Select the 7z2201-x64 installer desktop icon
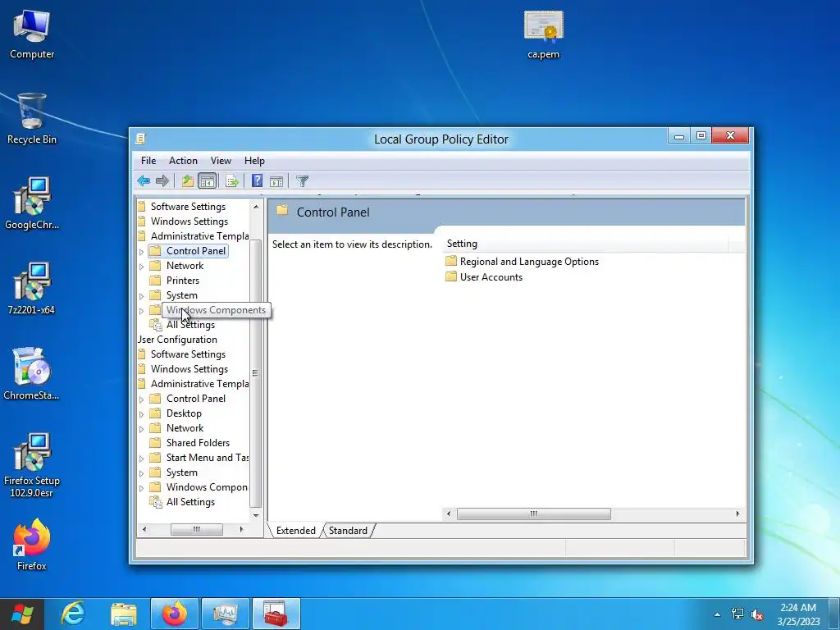 [x=32, y=290]
